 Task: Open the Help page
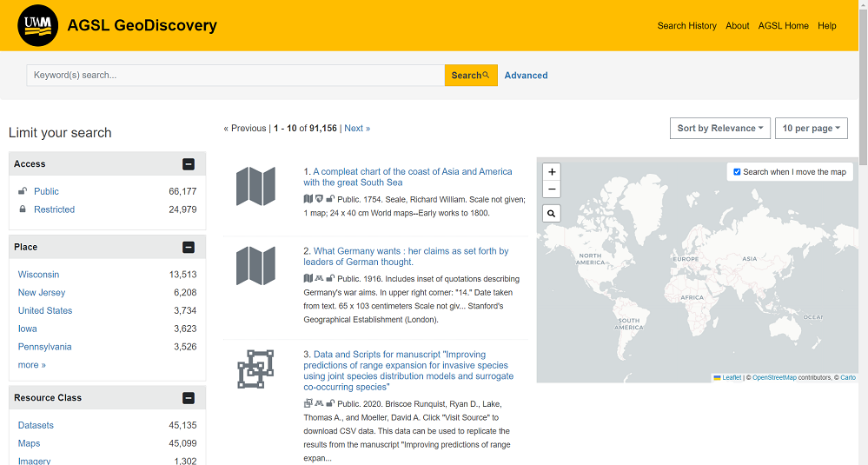click(x=826, y=25)
